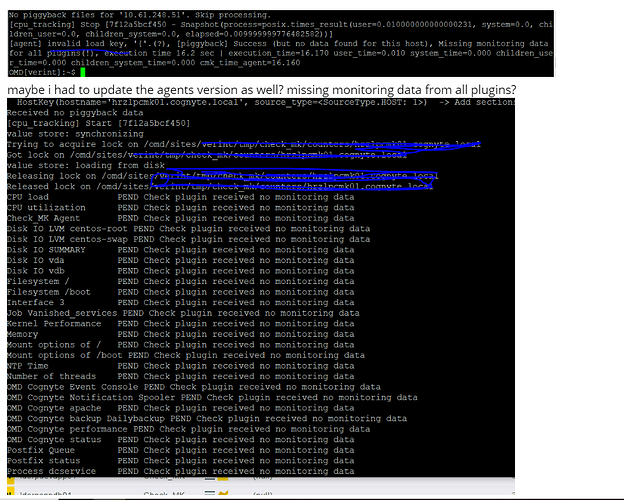This screenshot has width=624, height=500.
Task: Click 'Interface 3' row
Action: (181, 303)
